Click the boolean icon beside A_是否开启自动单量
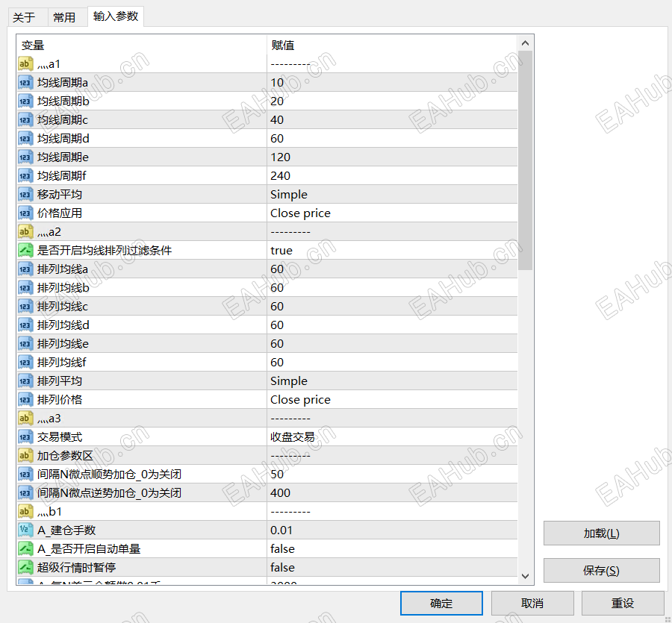 coord(25,549)
